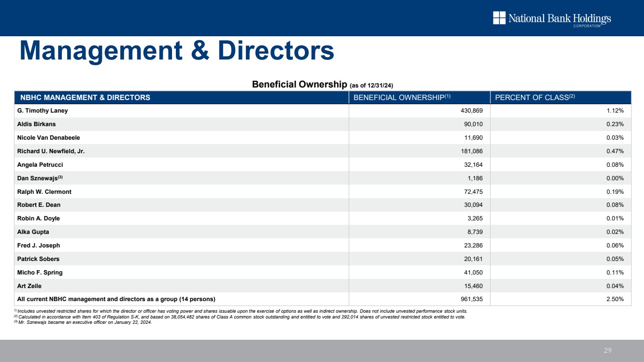Select the Beneficial Ownership column header
The image size is (644, 362).
coord(402,97)
